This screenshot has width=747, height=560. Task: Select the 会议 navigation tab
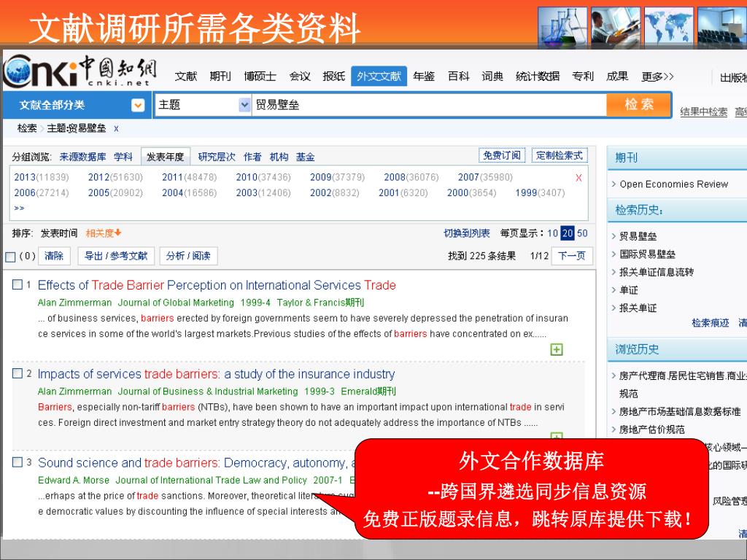point(300,76)
